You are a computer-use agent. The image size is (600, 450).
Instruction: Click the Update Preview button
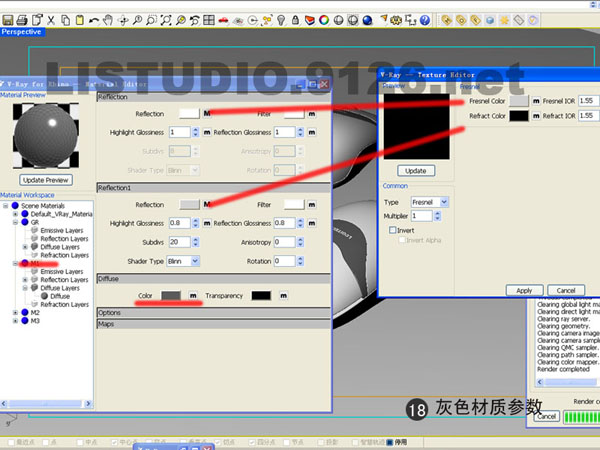(x=46, y=180)
